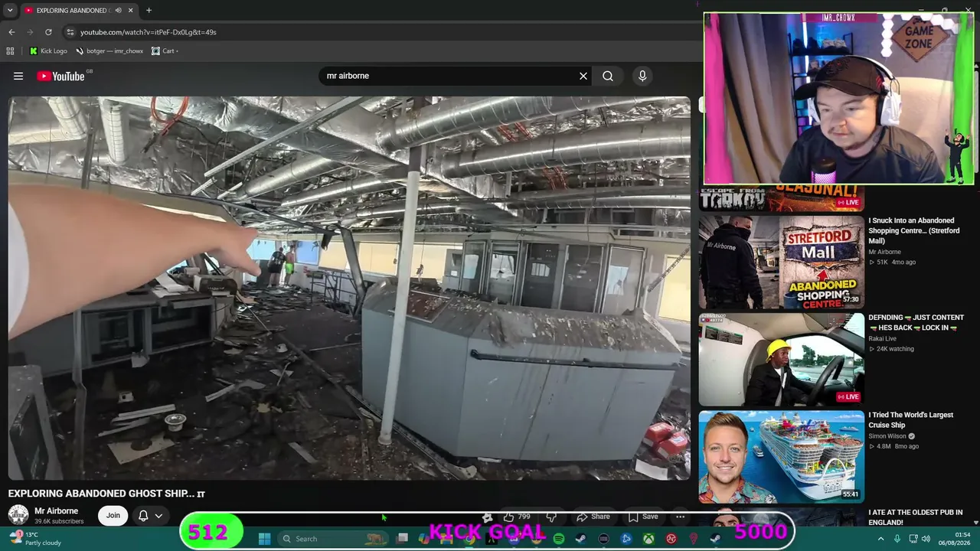Dislike this video
980x551 pixels.
pyautogui.click(x=551, y=517)
